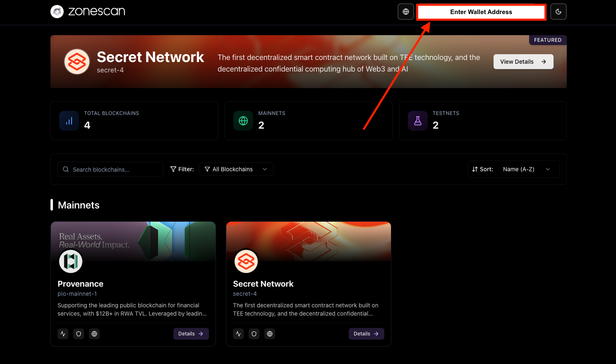
Task: Click the Mainnets globe icon
Action: pos(243,121)
